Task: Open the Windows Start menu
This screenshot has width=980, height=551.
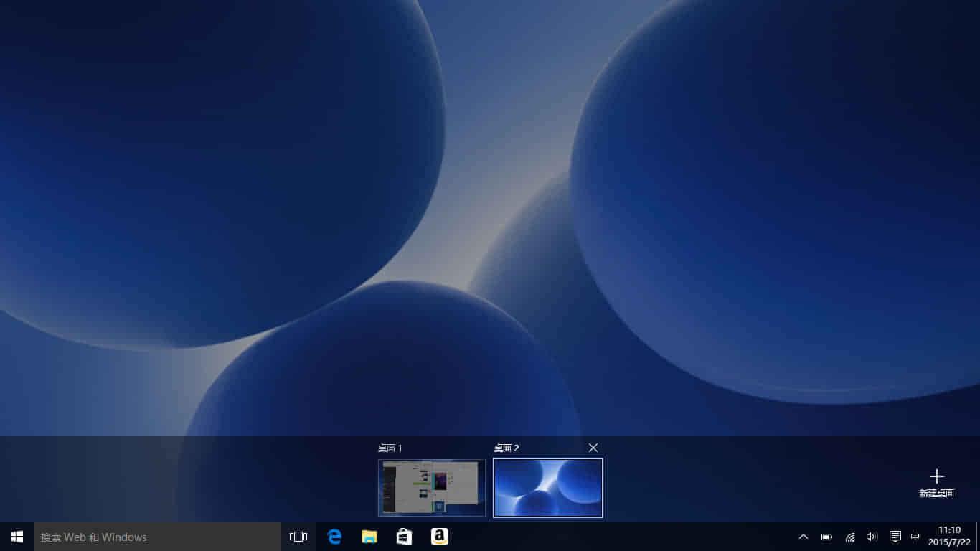Action: (17, 537)
